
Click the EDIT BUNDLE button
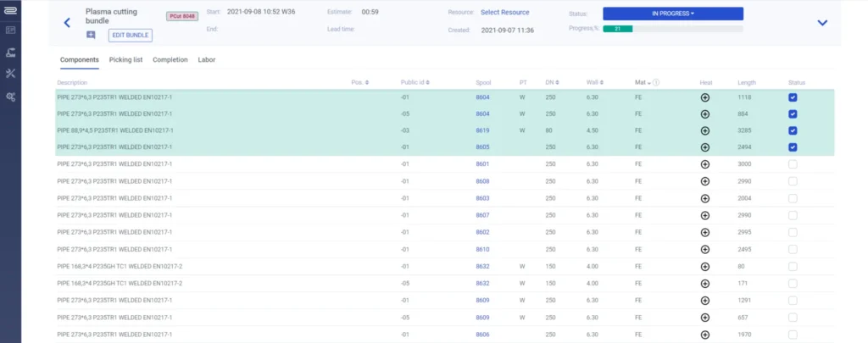coord(130,36)
